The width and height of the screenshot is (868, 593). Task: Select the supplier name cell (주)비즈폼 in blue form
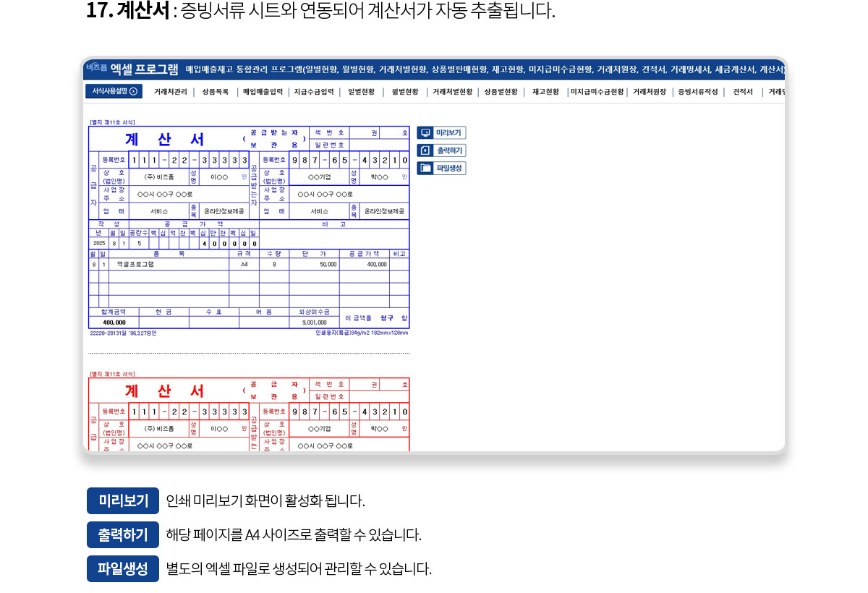[x=159, y=176]
